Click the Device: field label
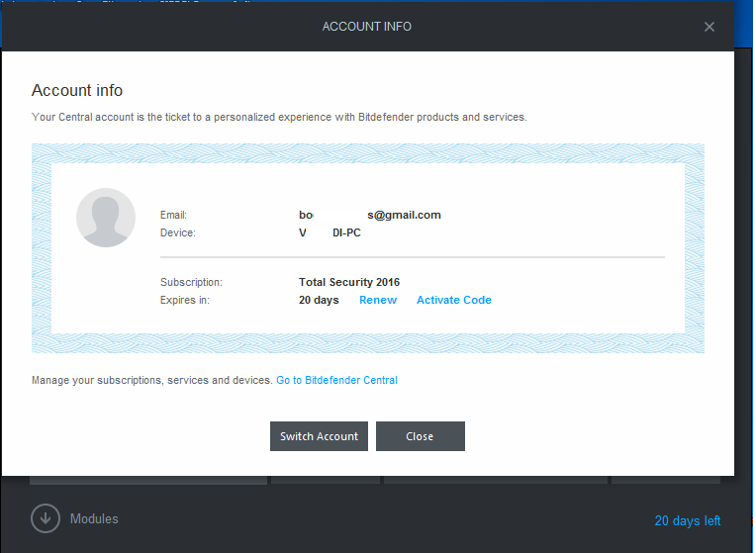The height and width of the screenshot is (553, 756). [178, 232]
